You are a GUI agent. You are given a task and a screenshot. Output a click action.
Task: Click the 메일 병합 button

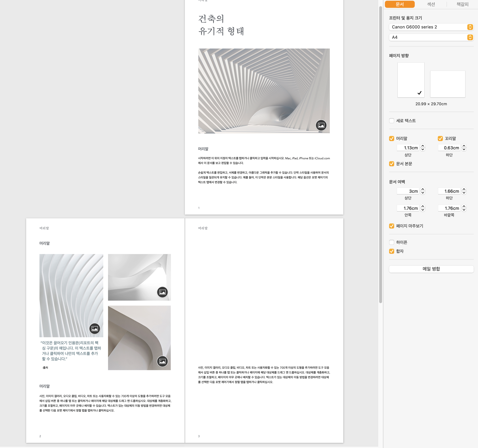pyautogui.click(x=431, y=269)
